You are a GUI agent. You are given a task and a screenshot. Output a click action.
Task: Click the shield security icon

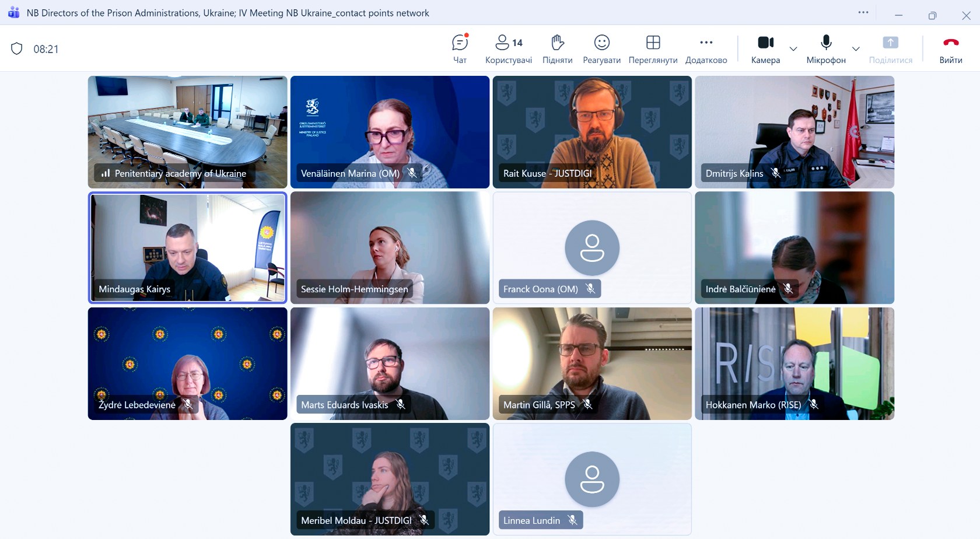pyautogui.click(x=17, y=49)
